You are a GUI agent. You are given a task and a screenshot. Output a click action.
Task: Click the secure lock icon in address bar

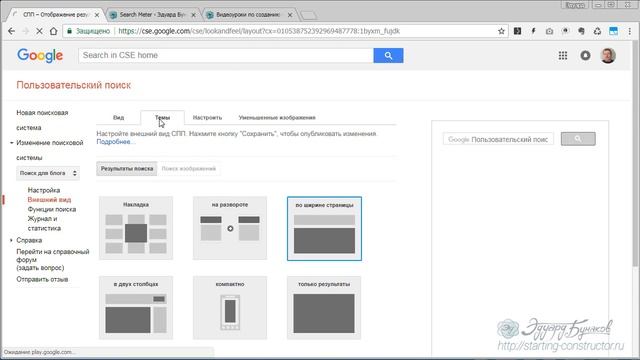pyautogui.click(x=69, y=31)
